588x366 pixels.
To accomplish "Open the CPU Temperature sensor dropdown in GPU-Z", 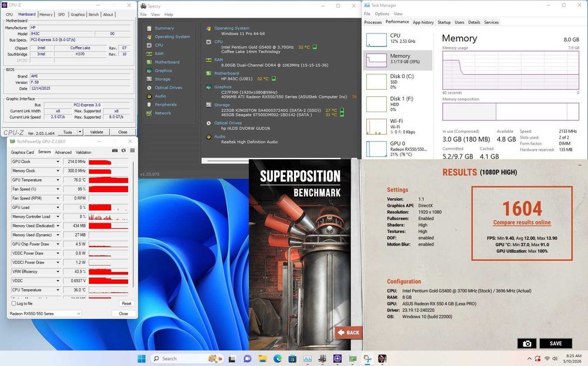I will pyautogui.click(x=58, y=290).
